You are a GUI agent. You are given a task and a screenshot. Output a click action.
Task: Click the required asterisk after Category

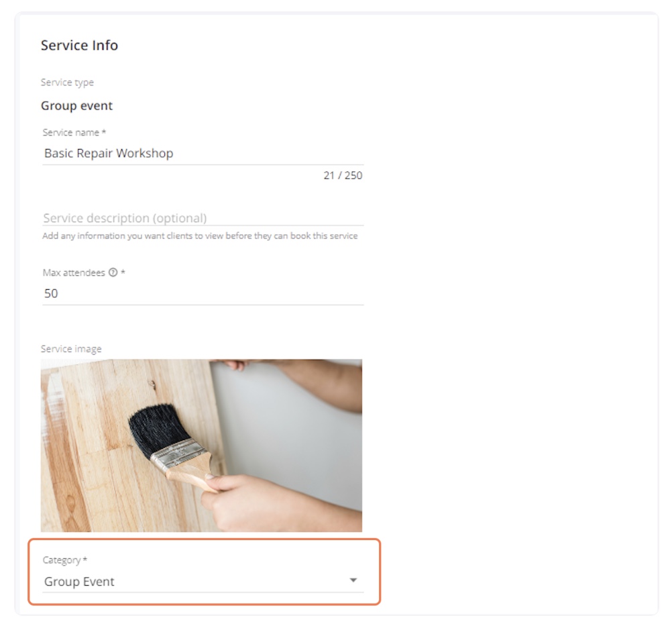click(x=85, y=560)
